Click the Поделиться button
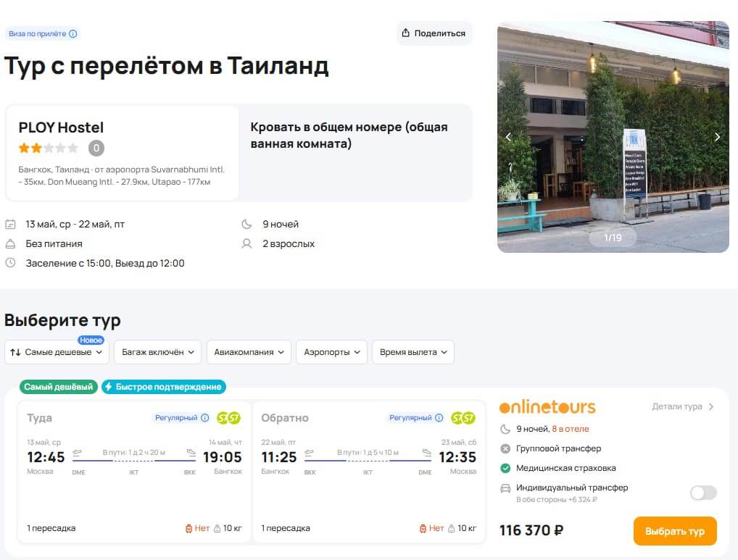This screenshot has height=560, width=738. 434,33
